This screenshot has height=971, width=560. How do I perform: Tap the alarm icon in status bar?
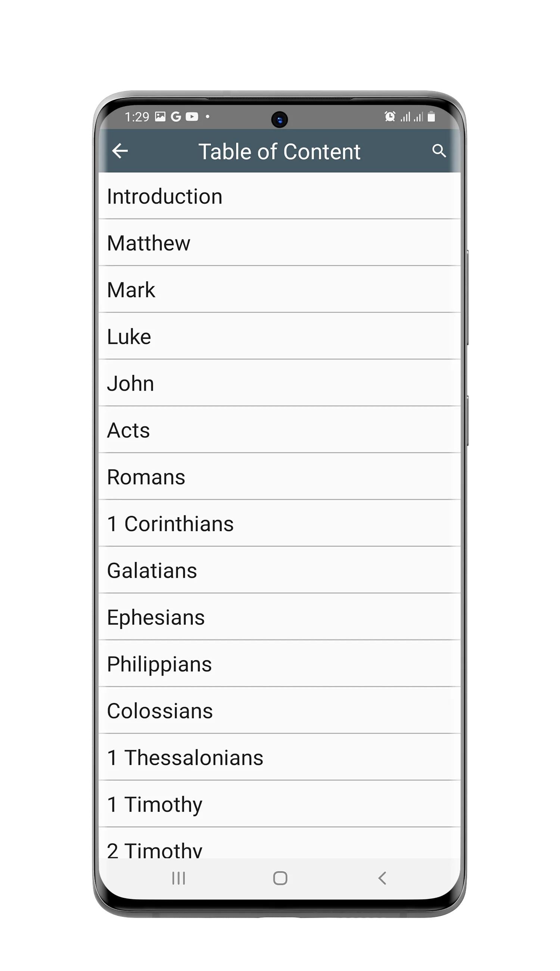tap(390, 116)
